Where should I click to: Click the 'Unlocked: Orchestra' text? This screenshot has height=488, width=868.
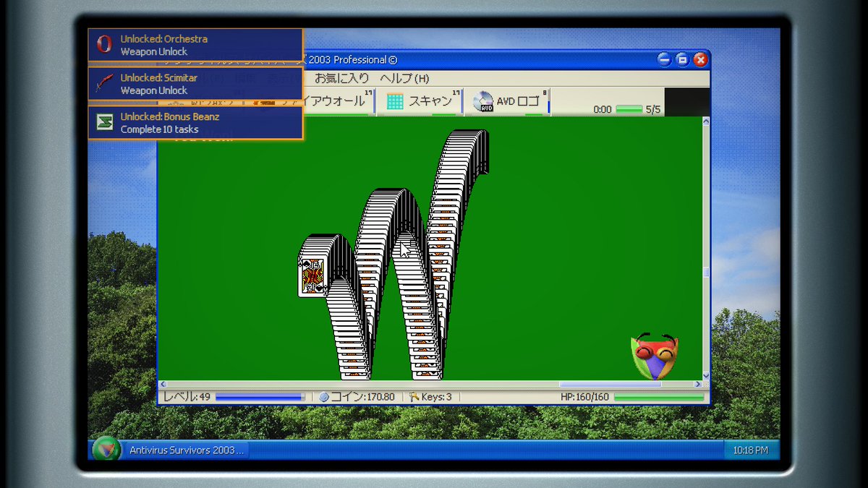[x=164, y=39]
